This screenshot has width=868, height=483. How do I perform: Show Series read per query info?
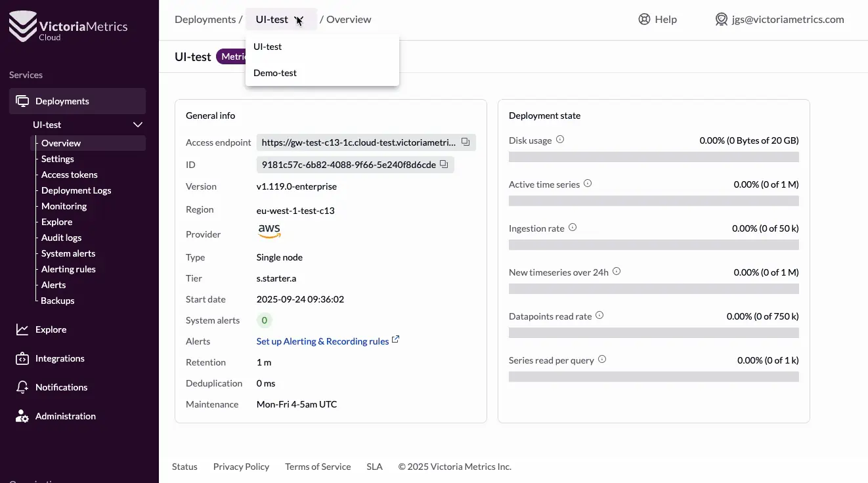pyautogui.click(x=602, y=360)
